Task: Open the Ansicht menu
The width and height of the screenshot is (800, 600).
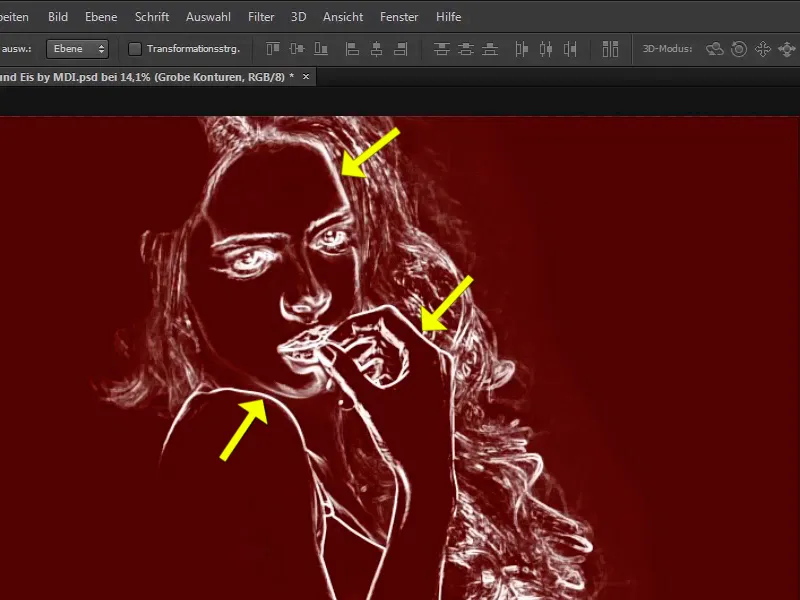Action: (x=343, y=17)
